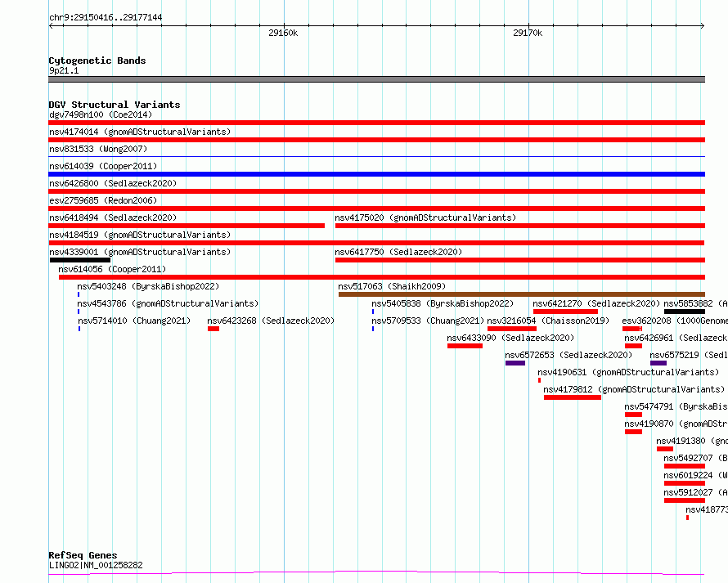Select esv3620208 1000Genomes variant label
The height and width of the screenshot is (583, 728).
pos(675,321)
